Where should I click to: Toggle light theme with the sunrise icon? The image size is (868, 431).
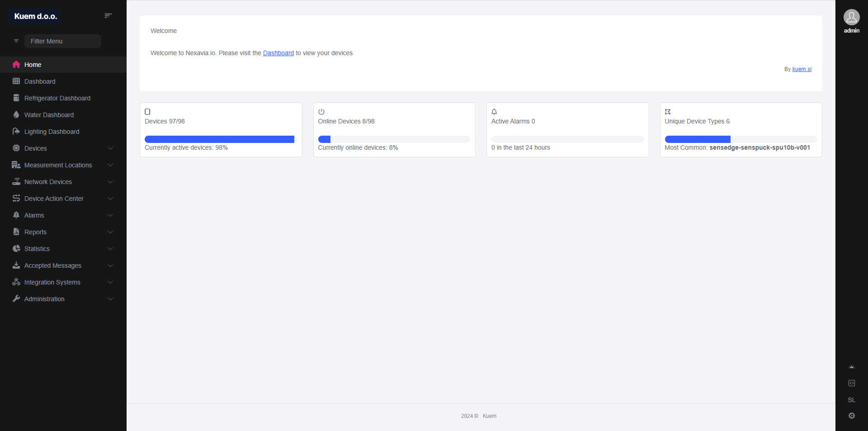852,367
